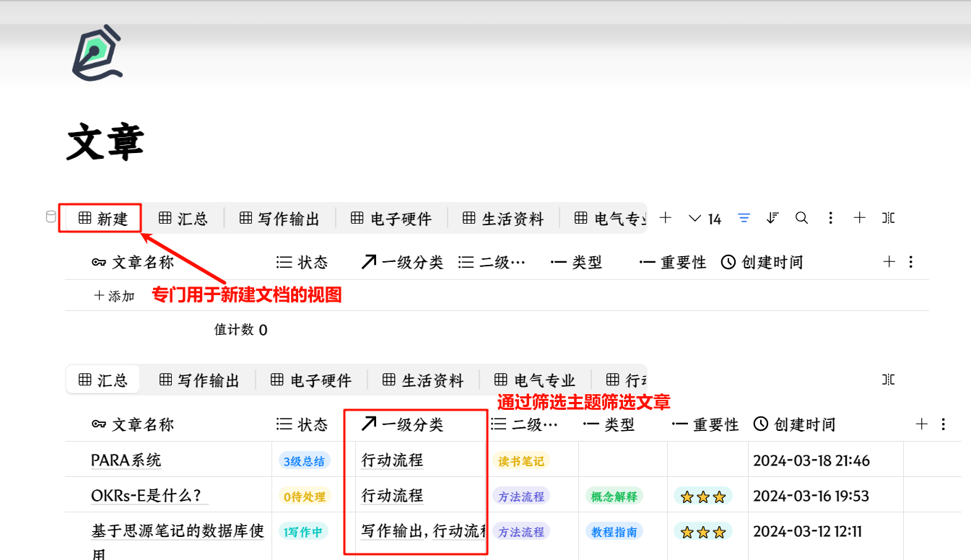Click the sort icon in the database toolbar
The height and width of the screenshot is (560, 971).
coord(772,218)
